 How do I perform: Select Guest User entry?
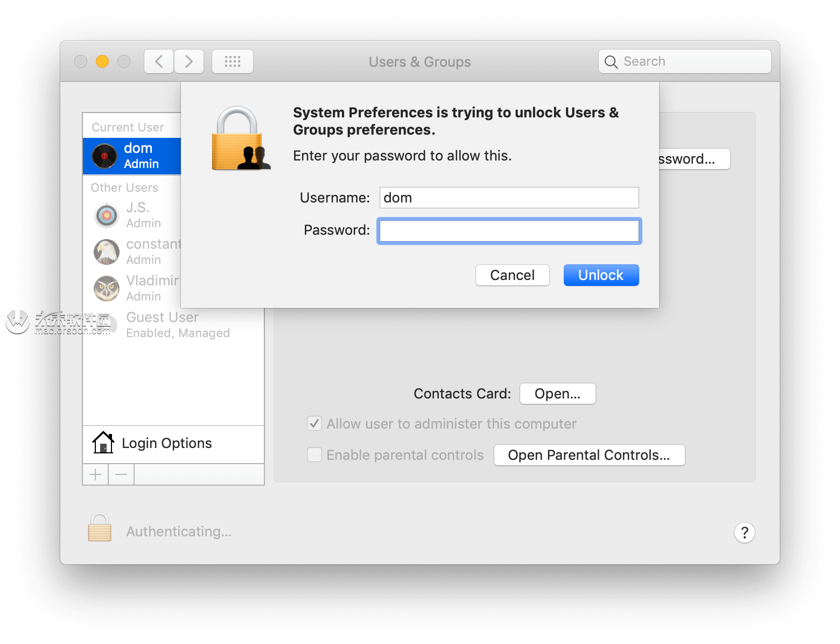tap(173, 325)
